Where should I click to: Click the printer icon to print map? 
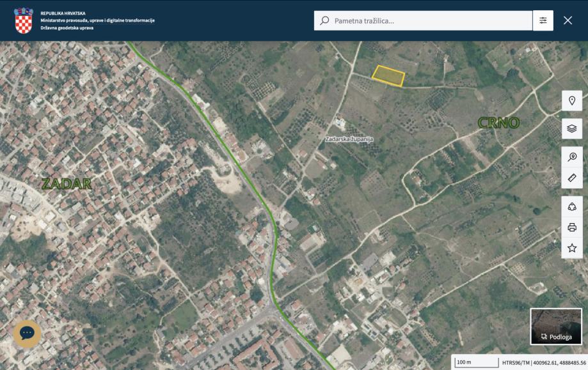(571, 227)
